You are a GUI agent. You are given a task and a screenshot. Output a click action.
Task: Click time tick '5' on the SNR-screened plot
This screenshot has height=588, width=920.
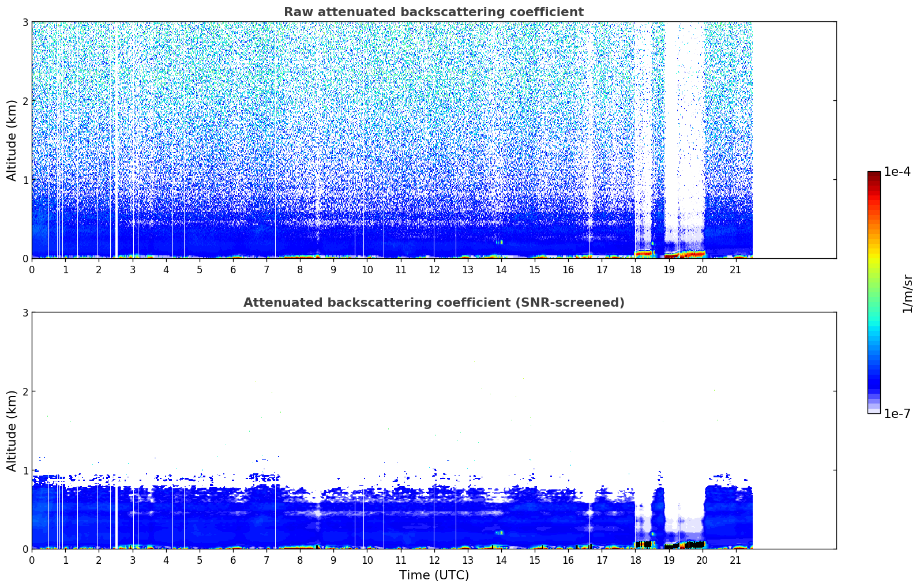(200, 560)
